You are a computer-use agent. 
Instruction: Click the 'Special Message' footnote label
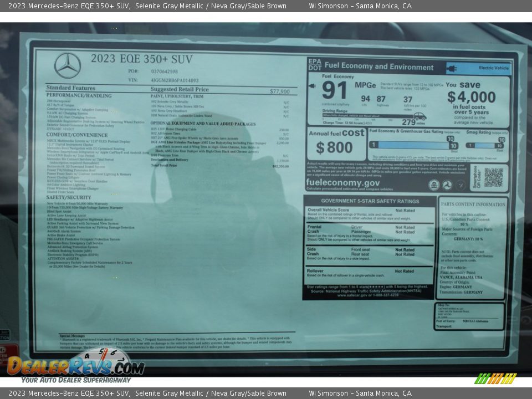[x=72, y=335]
